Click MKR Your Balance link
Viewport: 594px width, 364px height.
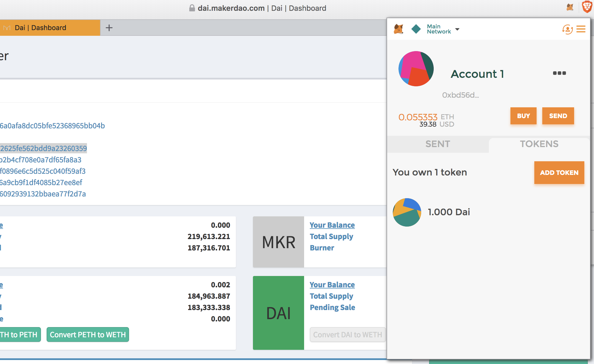point(332,225)
